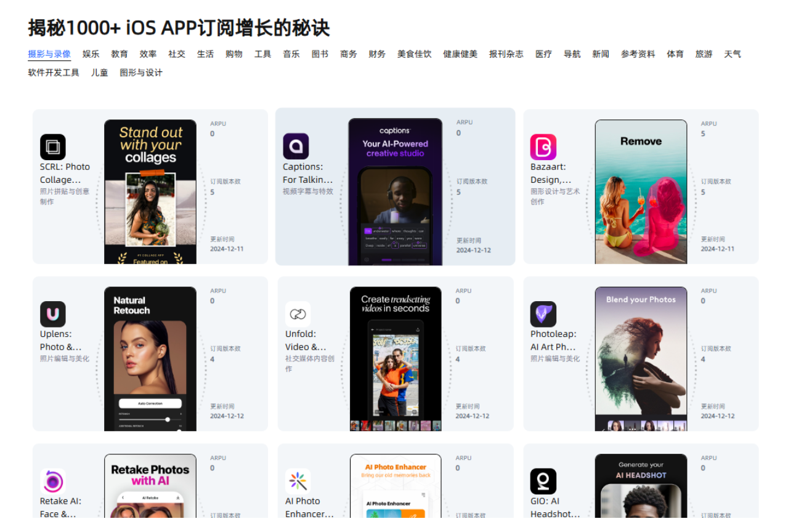Click the 'Blend your Photos' screenshot

click(641, 358)
